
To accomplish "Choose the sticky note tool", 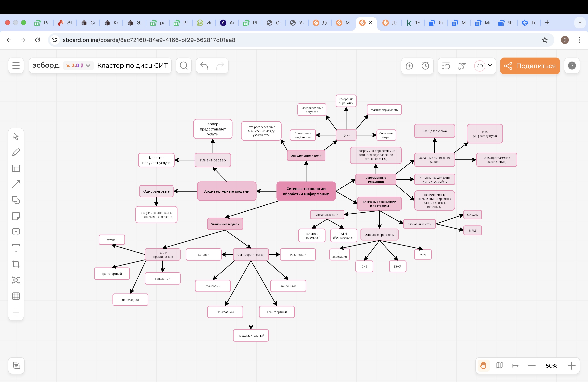I will click(x=16, y=216).
